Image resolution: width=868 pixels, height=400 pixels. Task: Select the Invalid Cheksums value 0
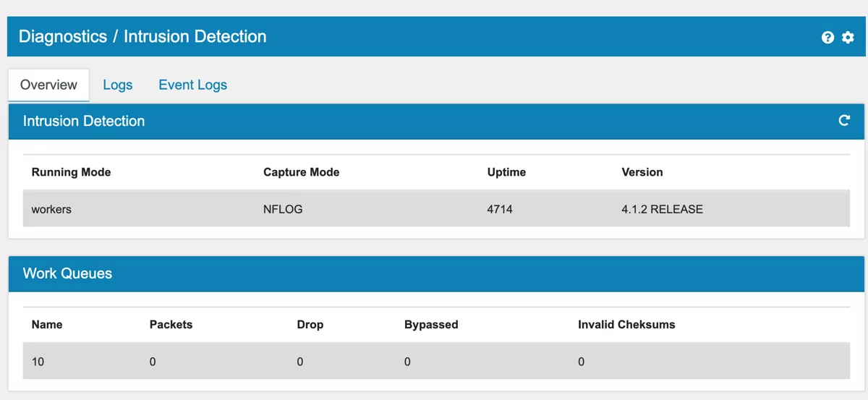point(581,362)
